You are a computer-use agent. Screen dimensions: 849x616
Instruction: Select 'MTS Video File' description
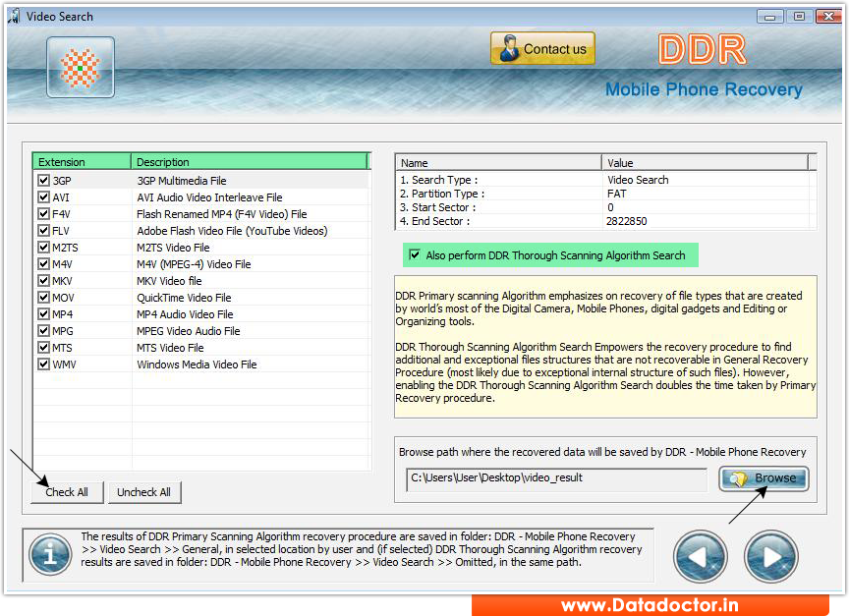pos(170,348)
